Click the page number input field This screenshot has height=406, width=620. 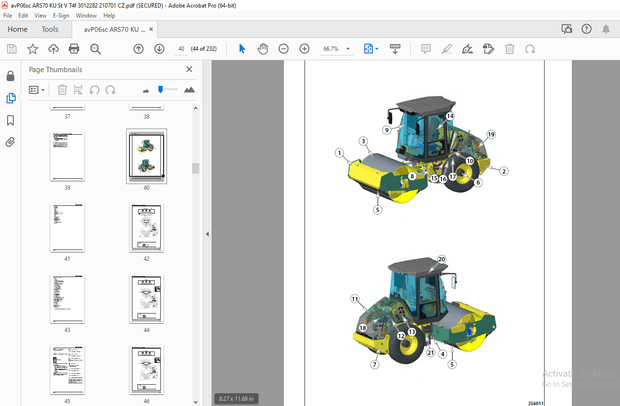(x=181, y=49)
